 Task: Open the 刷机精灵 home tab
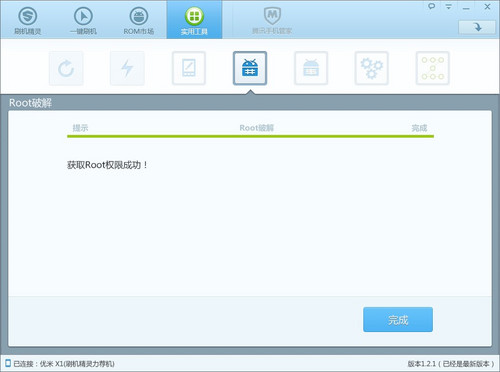click(28, 19)
